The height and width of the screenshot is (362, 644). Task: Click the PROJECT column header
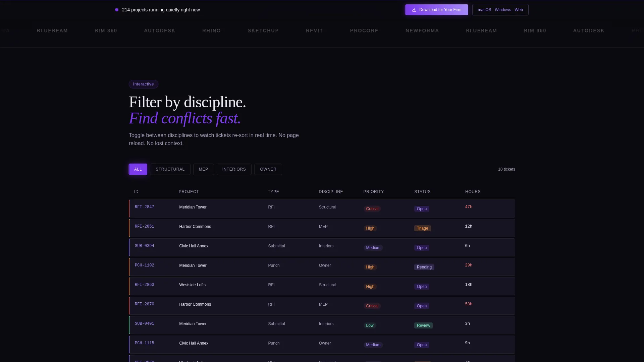(x=189, y=192)
